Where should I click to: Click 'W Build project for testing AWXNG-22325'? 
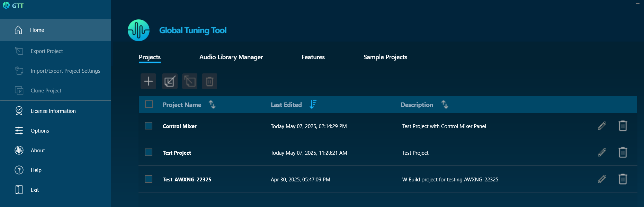pyautogui.click(x=450, y=179)
